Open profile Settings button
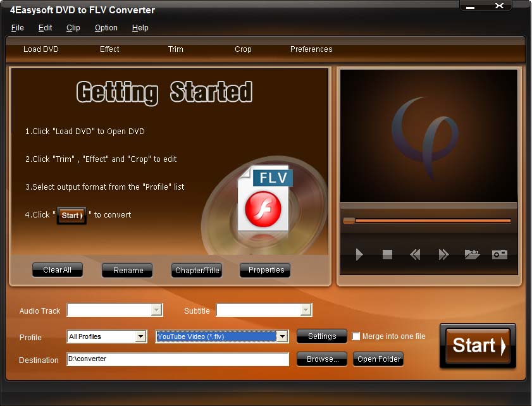532x406 pixels. [321, 336]
